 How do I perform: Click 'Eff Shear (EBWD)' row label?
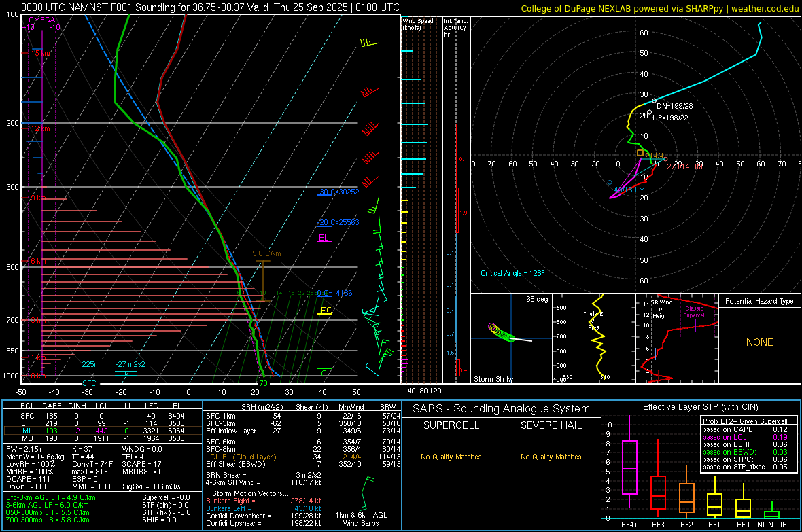coord(235,465)
